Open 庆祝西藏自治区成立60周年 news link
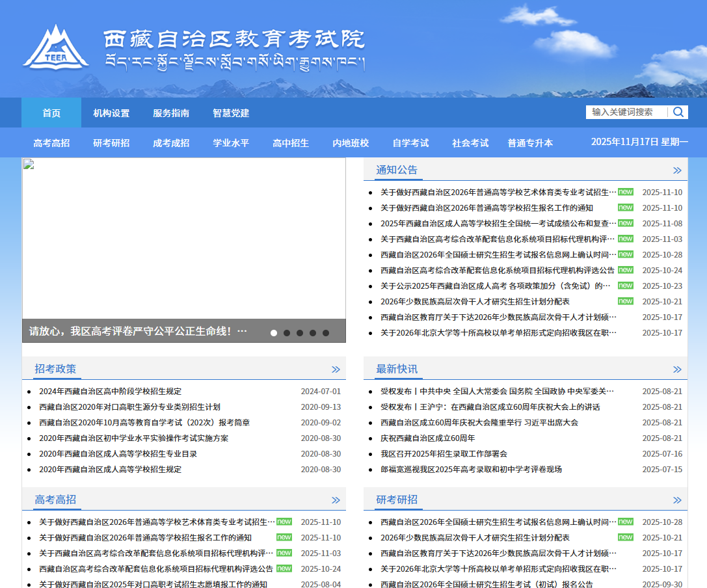The image size is (707, 588). 427,438
